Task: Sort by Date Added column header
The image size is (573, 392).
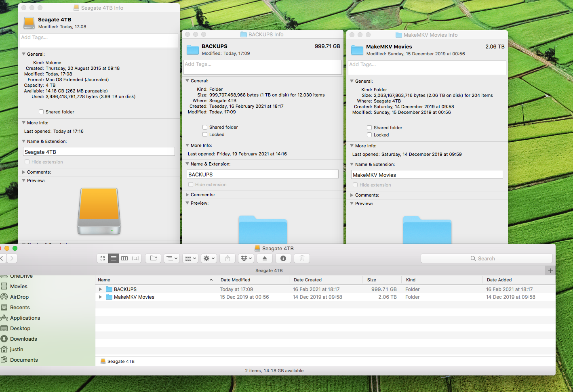Action: [x=519, y=280]
